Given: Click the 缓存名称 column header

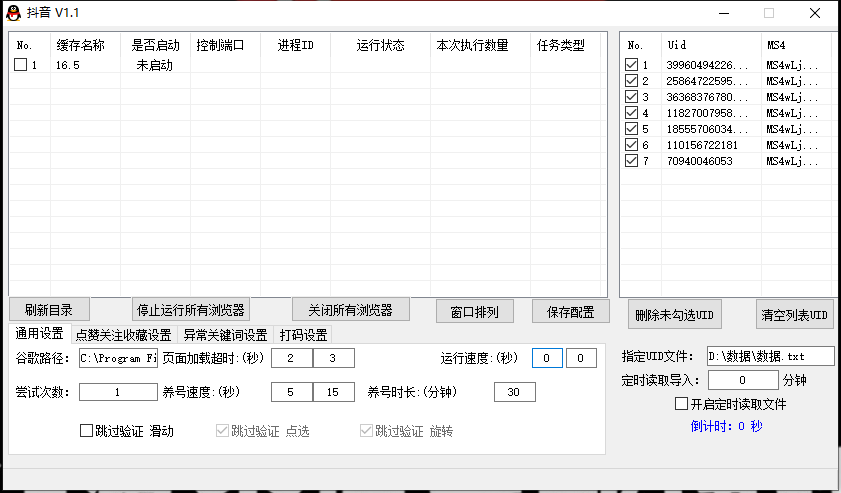Looking at the screenshot, I should click(x=81, y=46).
